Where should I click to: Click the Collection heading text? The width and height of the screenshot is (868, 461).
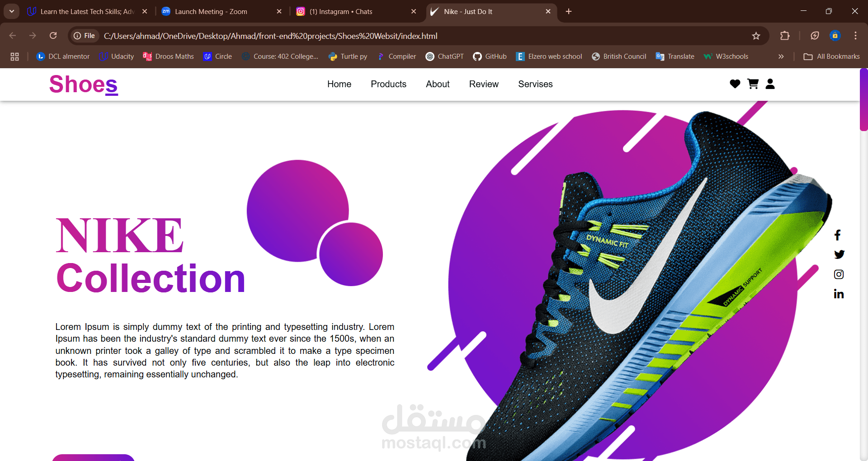[x=151, y=278]
